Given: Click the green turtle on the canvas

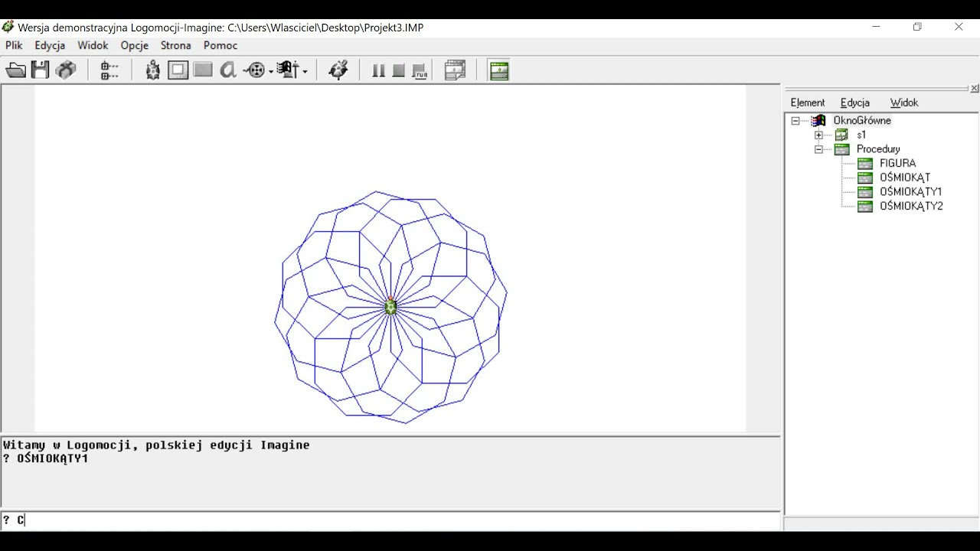Looking at the screenshot, I should click(x=390, y=306).
